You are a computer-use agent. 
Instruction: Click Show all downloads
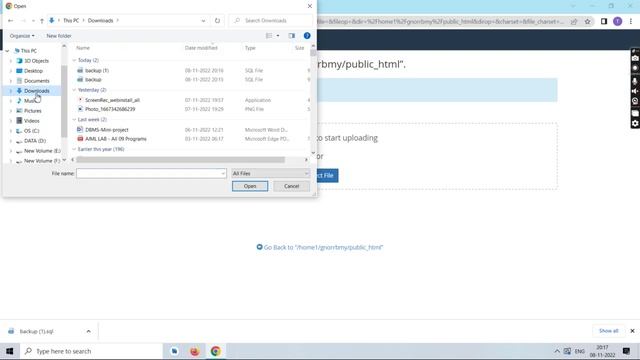[x=608, y=331]
